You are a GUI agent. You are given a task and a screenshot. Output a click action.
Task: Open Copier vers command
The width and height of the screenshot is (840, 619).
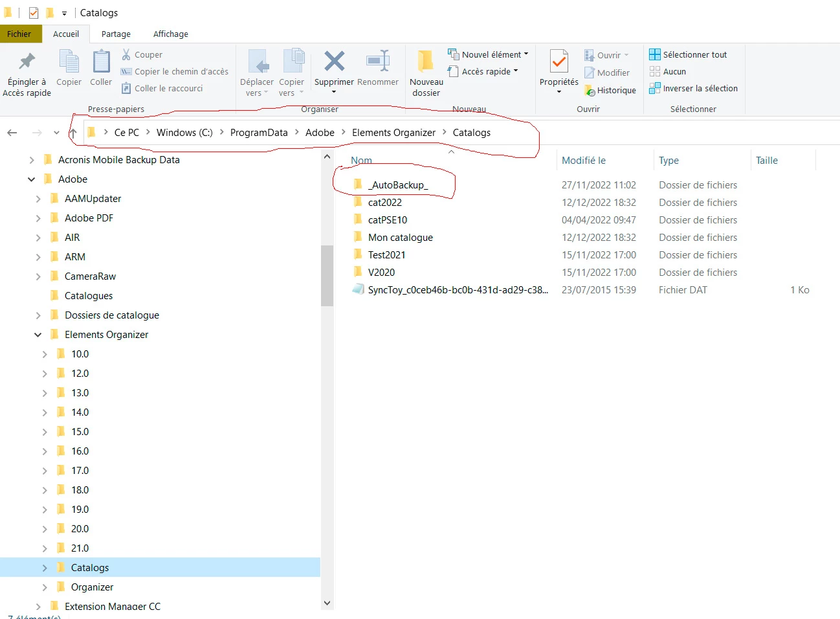(292, 74)
